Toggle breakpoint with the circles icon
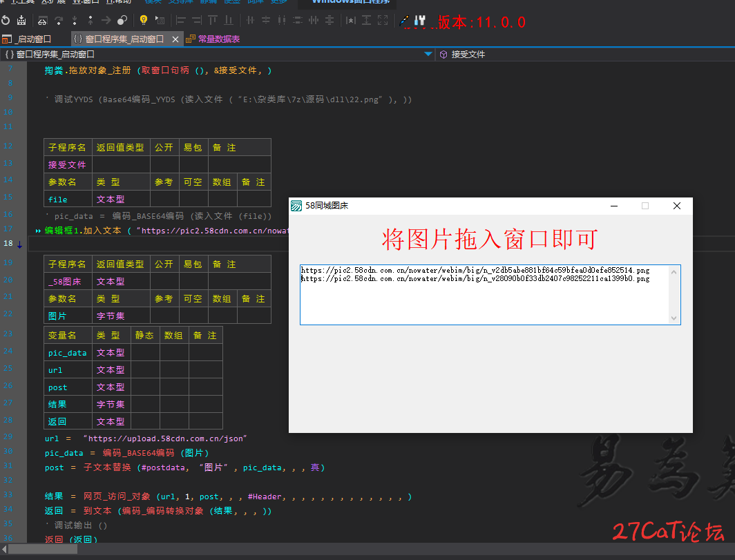 (x=122, y=20)
